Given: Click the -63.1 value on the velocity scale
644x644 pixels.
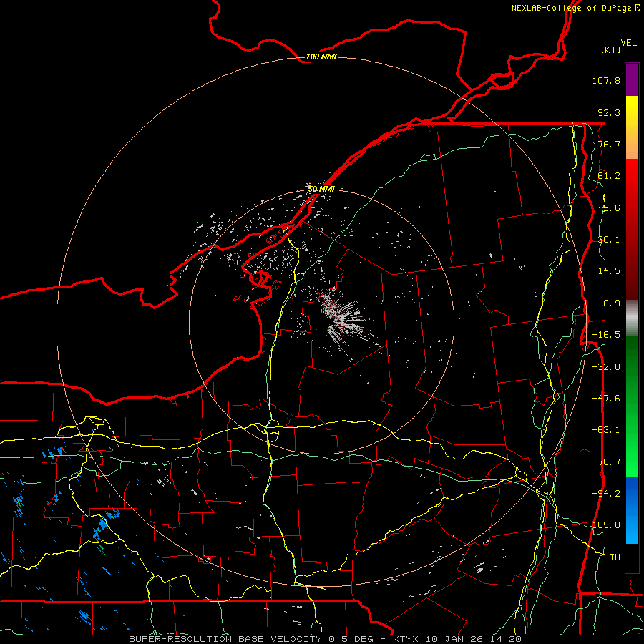Looking at the screenshot, I should [606, 430].
